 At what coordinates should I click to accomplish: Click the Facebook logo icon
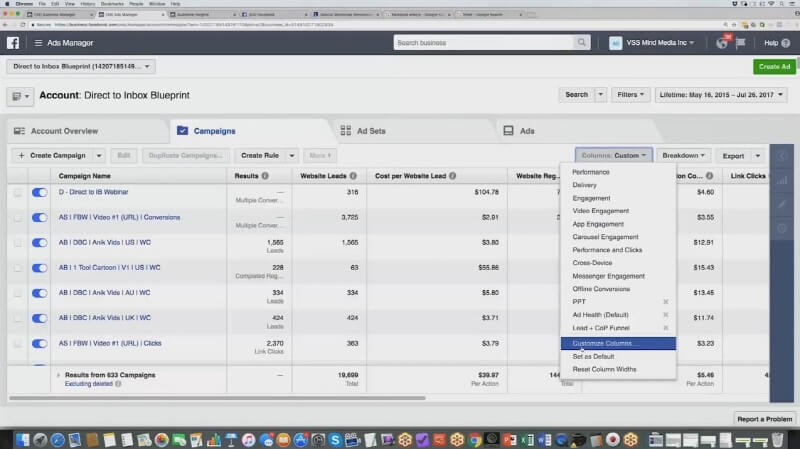click(13, 43)
